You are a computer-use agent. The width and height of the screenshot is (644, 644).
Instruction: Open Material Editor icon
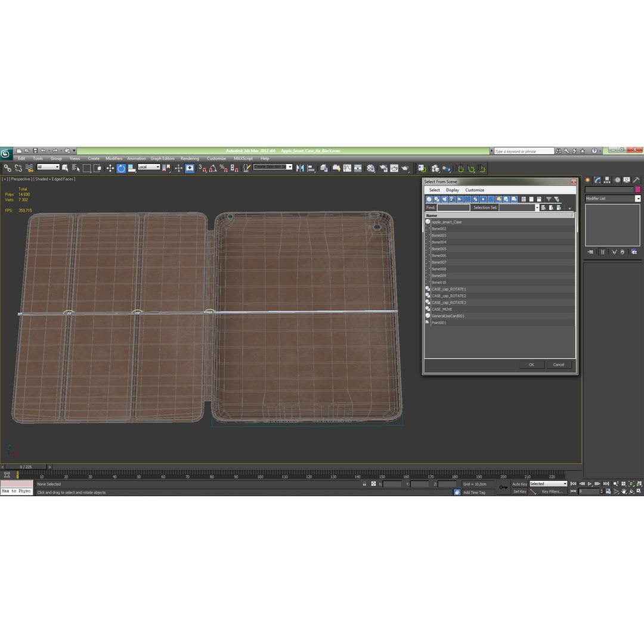coord(371,168)
